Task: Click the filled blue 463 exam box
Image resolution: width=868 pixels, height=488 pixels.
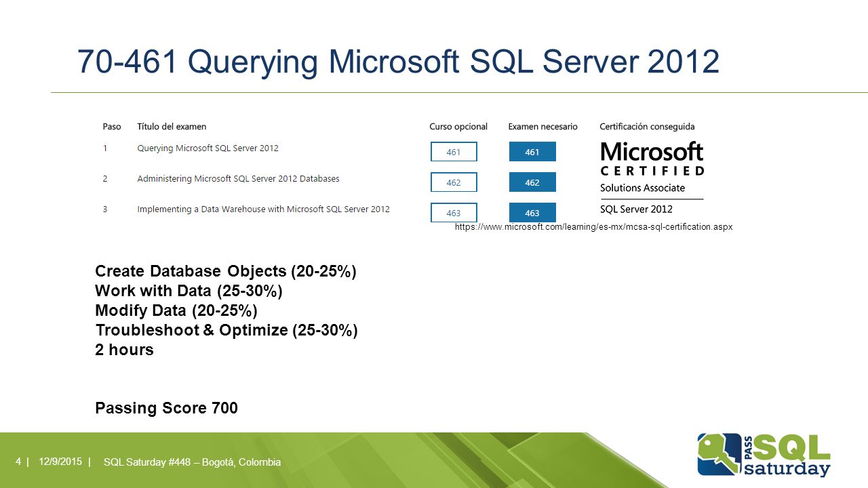Action: [x=532, y=213]
